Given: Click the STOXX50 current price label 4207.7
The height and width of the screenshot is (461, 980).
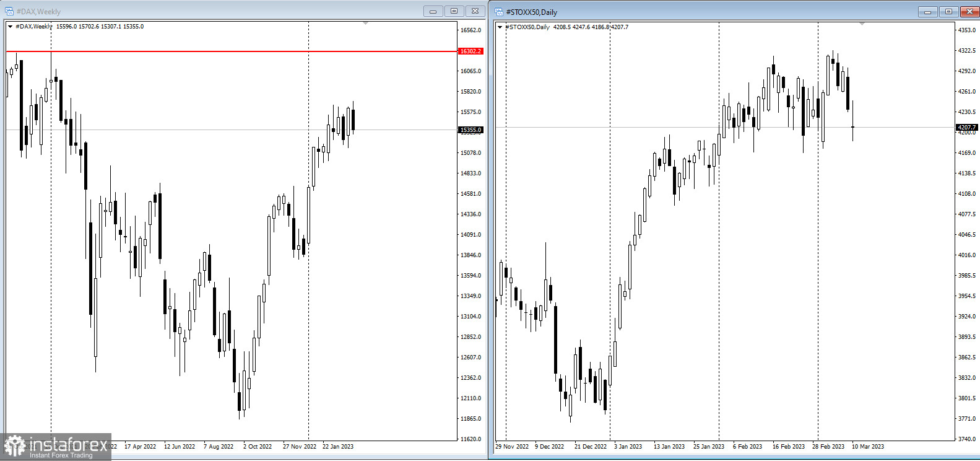Looking at the screenshot, I should pos(966,128).
